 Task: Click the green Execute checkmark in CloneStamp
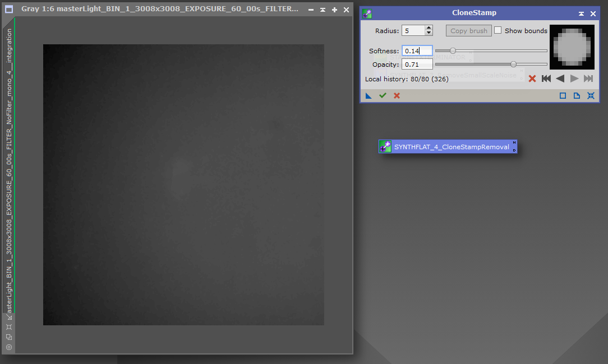pyautogui.click(x=383, y=96)
